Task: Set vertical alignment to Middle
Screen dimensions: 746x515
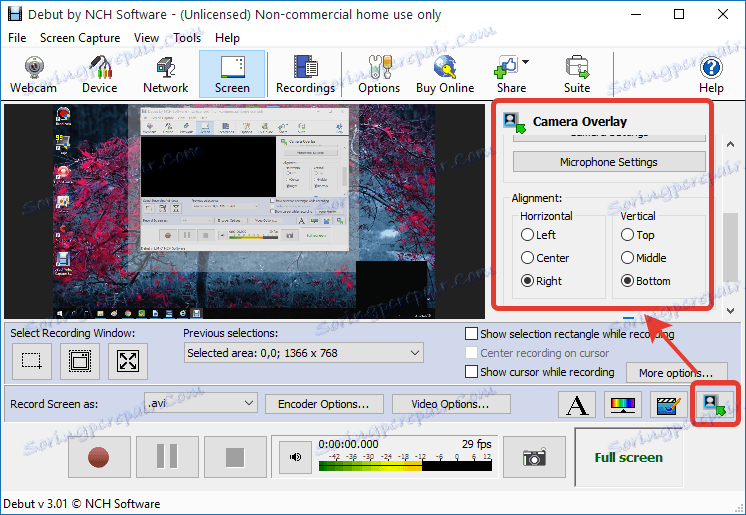Action: click(644, 258)
